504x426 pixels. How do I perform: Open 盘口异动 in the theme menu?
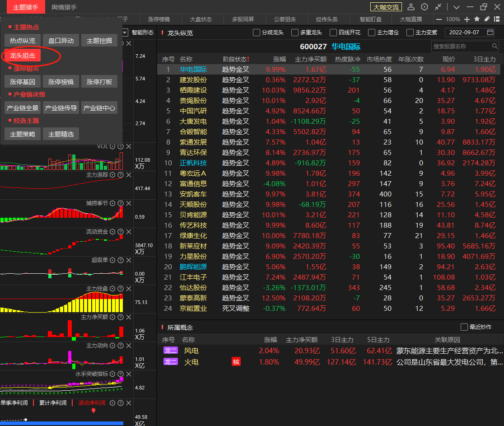pos(61,41)
